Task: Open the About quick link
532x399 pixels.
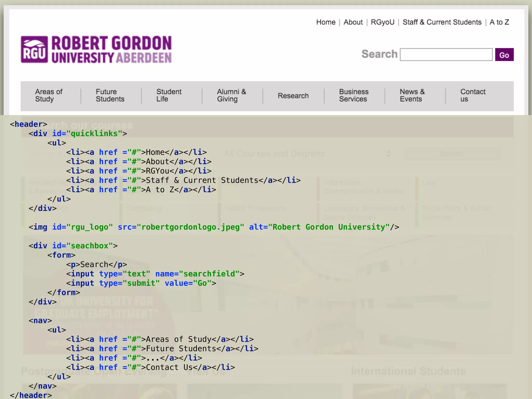Action: click(x=353, y=22)
